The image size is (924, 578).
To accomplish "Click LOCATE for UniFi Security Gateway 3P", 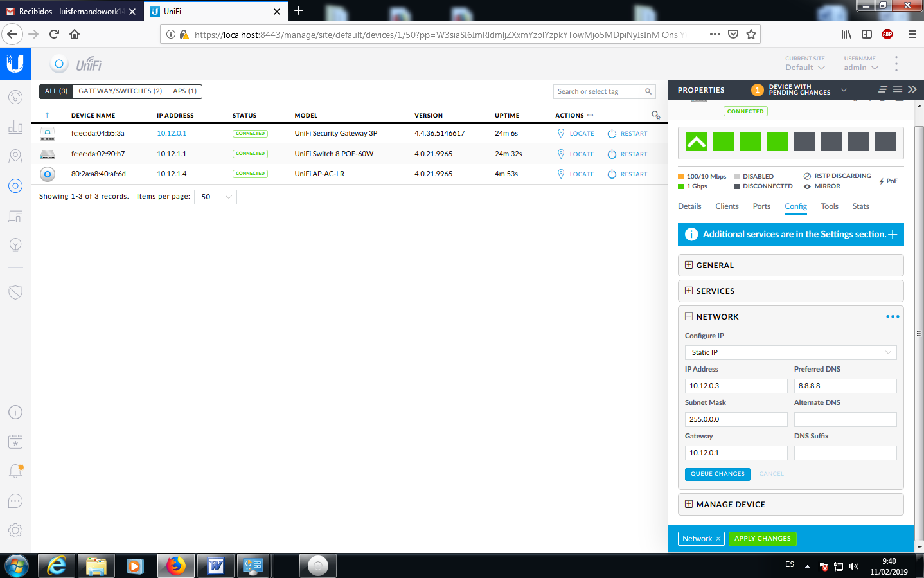I will coord(576,134).
